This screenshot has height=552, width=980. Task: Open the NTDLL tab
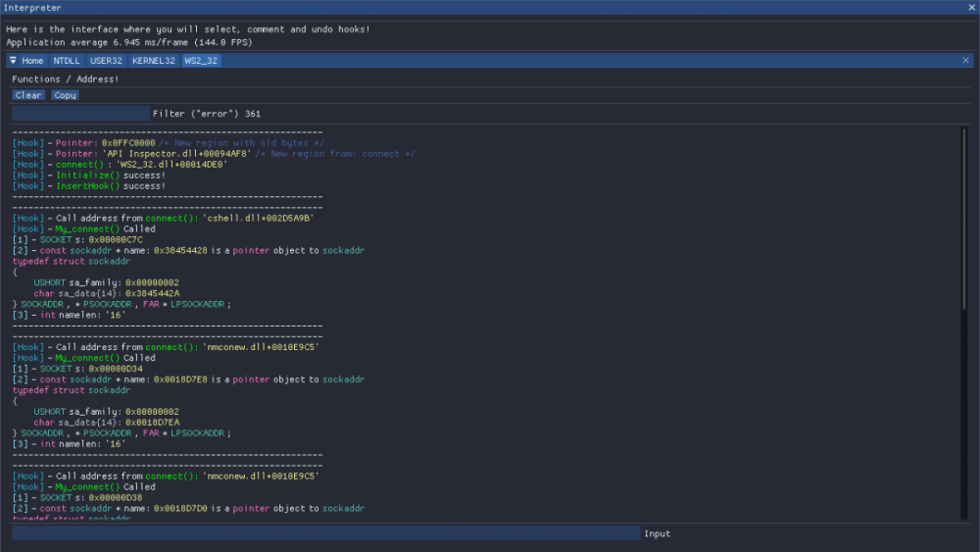(67, 61)
